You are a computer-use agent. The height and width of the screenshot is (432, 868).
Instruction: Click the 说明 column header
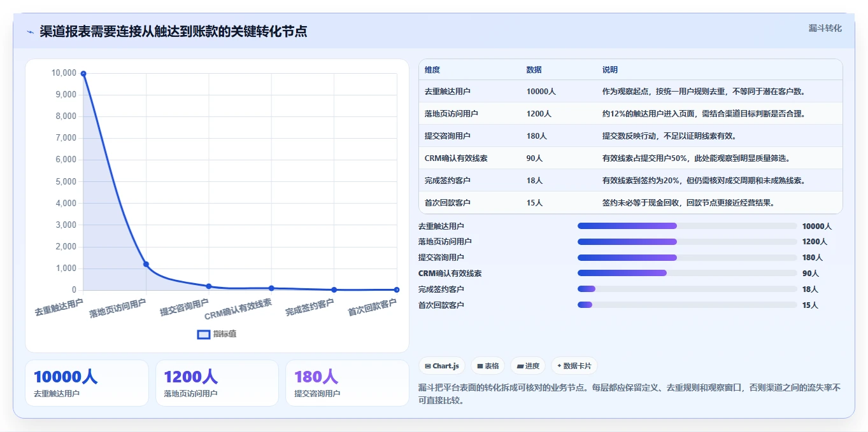point(610,70)
